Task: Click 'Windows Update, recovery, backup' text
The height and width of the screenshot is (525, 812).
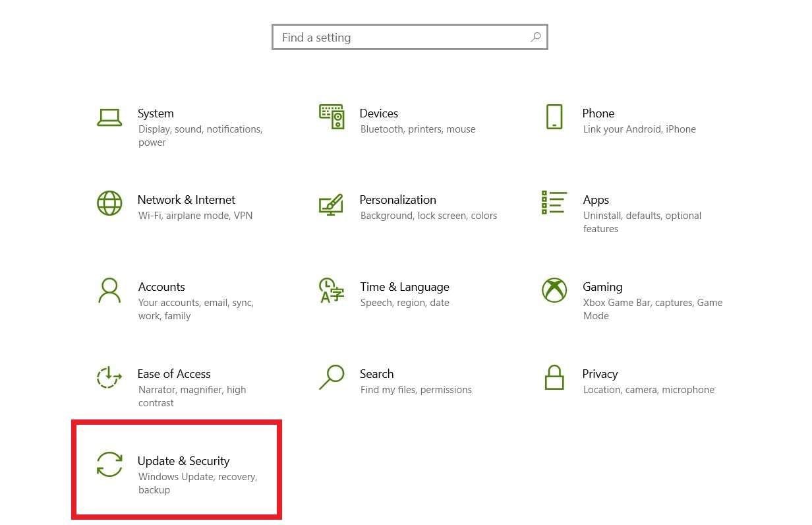Action: [198, 483]
